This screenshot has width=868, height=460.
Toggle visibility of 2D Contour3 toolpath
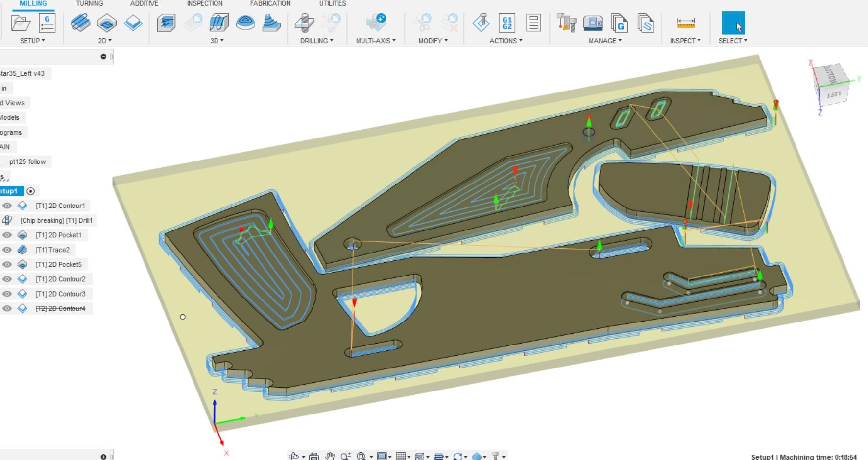point(7,294)
